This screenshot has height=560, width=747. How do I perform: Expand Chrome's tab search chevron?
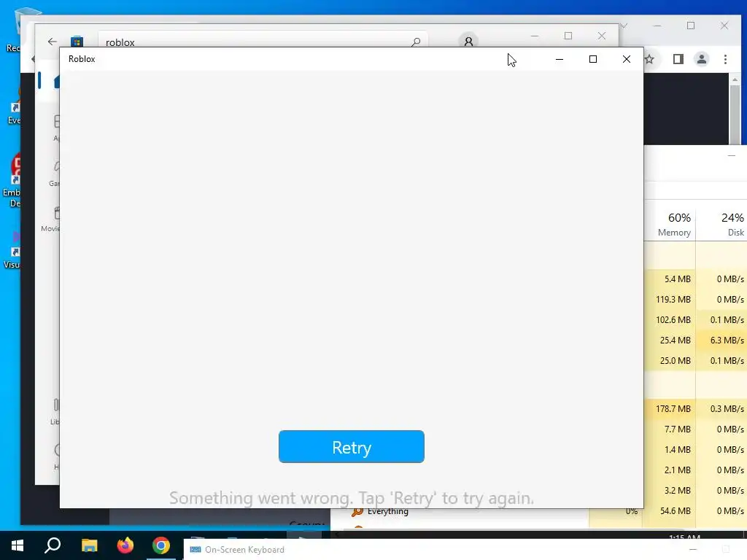(624, 26)
